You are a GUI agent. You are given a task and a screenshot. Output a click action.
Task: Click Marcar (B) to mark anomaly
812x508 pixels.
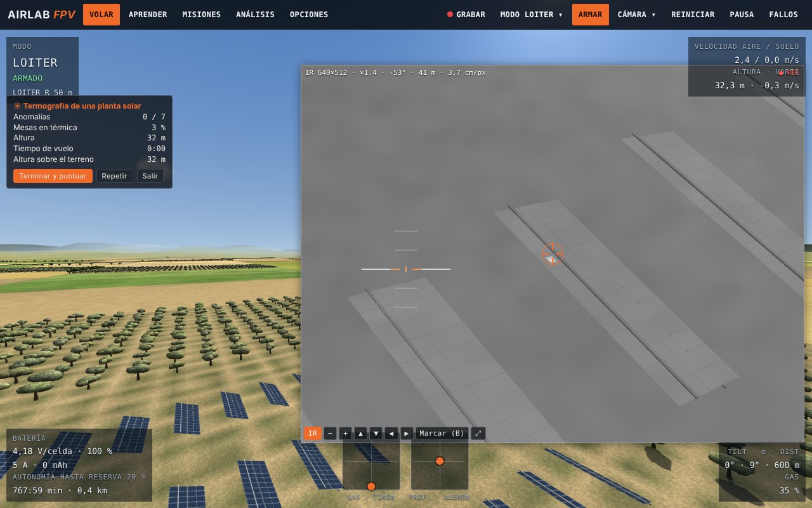442,434
